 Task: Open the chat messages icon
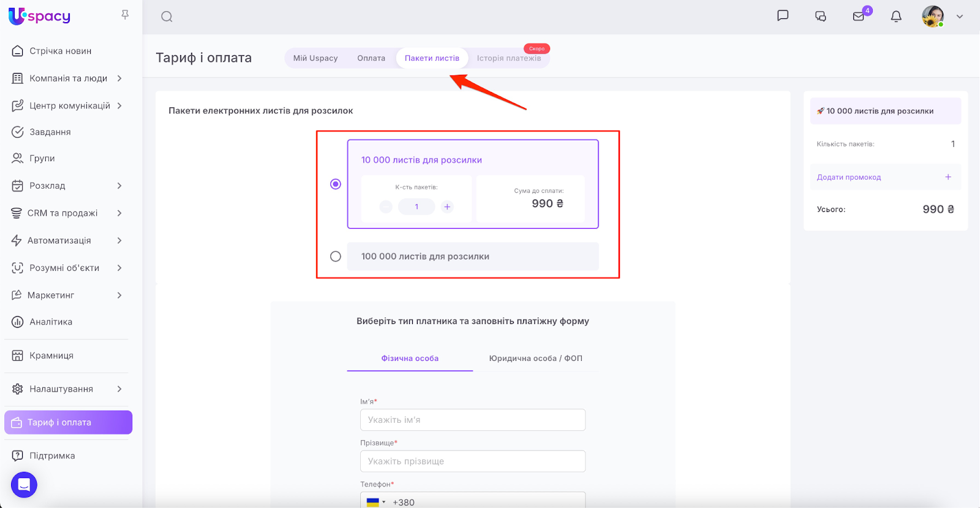click(783, 16)
